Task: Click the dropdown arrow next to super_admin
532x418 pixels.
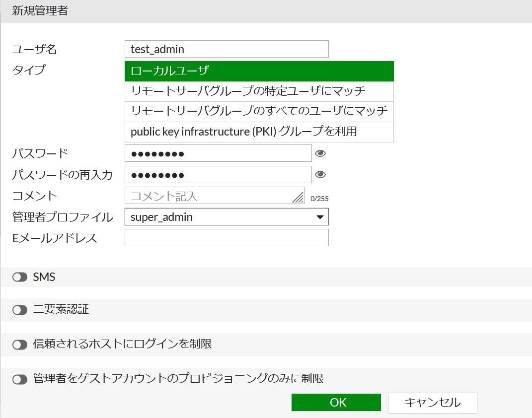Action: click(x=321, y=216)
